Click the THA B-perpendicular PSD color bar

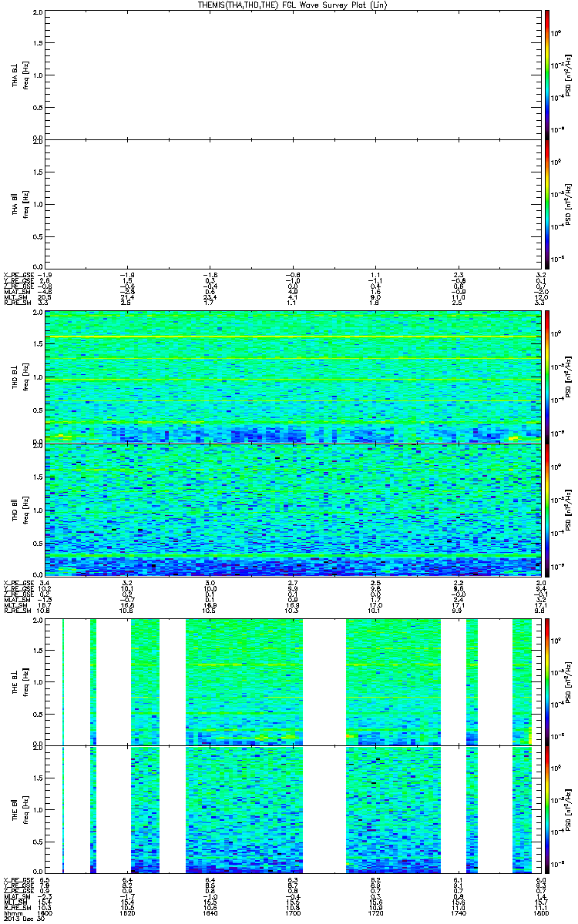coord(546,75)
